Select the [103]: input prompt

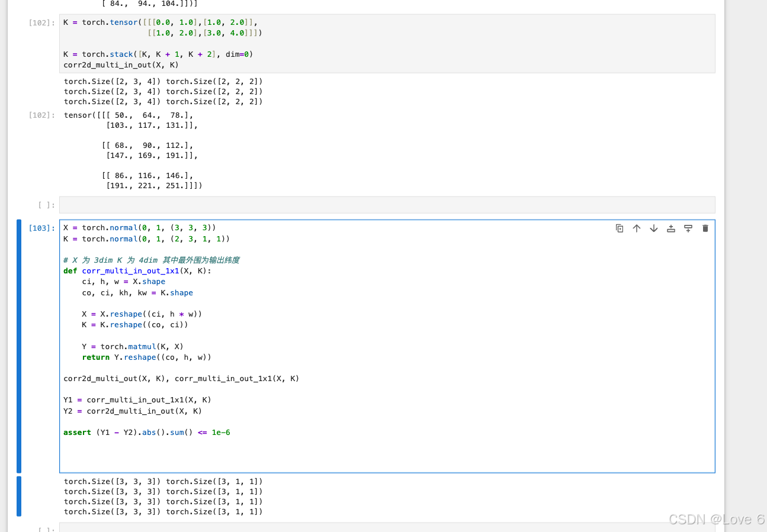pos(42,228)
